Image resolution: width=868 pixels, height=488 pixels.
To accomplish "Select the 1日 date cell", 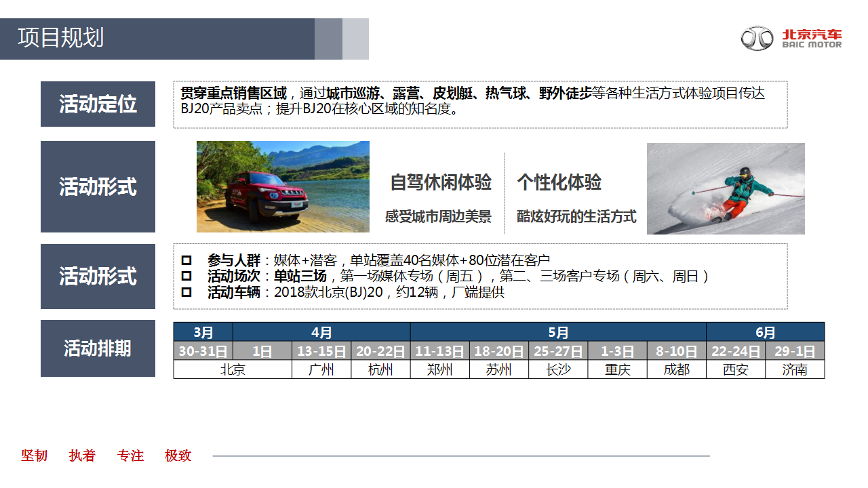I will click(262, 351).
